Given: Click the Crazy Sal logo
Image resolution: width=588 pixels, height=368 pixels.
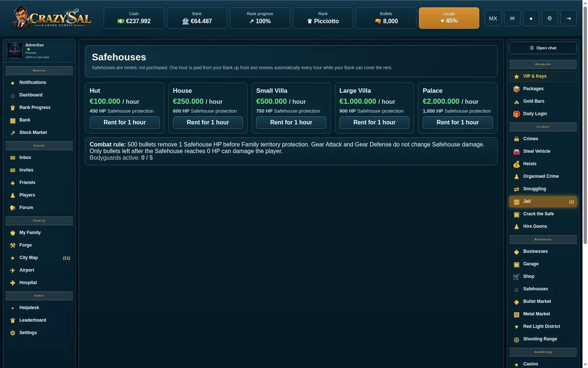Looking at the screenshot, I should point(51,18).
